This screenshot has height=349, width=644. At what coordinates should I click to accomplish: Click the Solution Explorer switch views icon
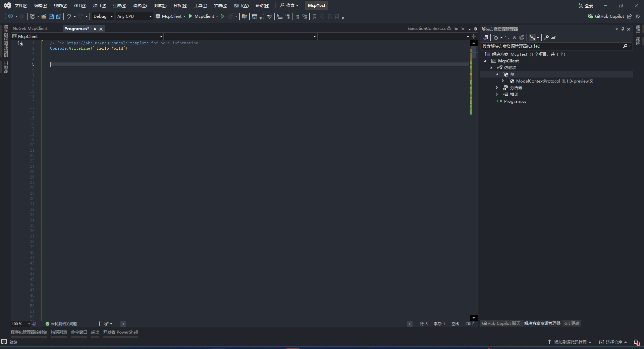[x=486, y=38]
